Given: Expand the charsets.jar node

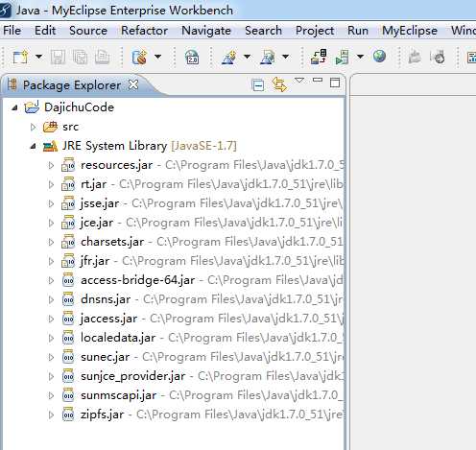Looking at the screenshot, I should click(x=51, y=242).
